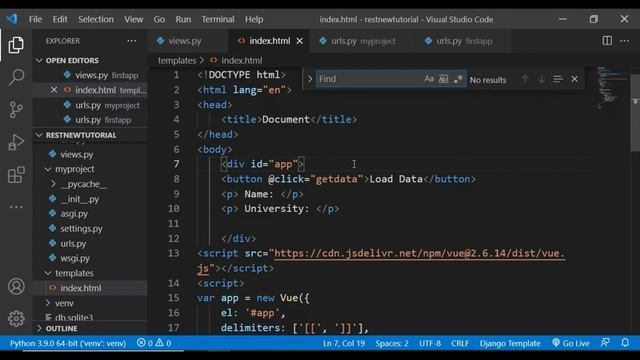
Task: Change end of line sequence CRLF
Action: (x=460, y=343)
